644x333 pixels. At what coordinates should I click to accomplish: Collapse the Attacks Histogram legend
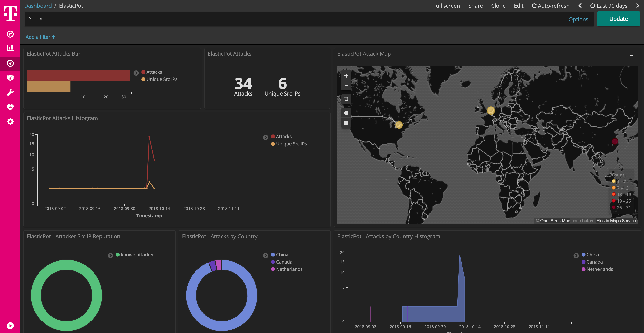265,137
